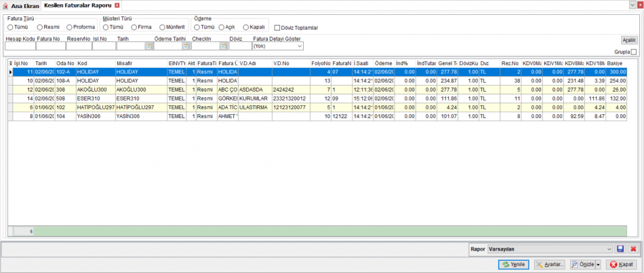Viewport: 644px width, 273px height.
Task: Sort by Tarih column header
Action: pos(44,63)
